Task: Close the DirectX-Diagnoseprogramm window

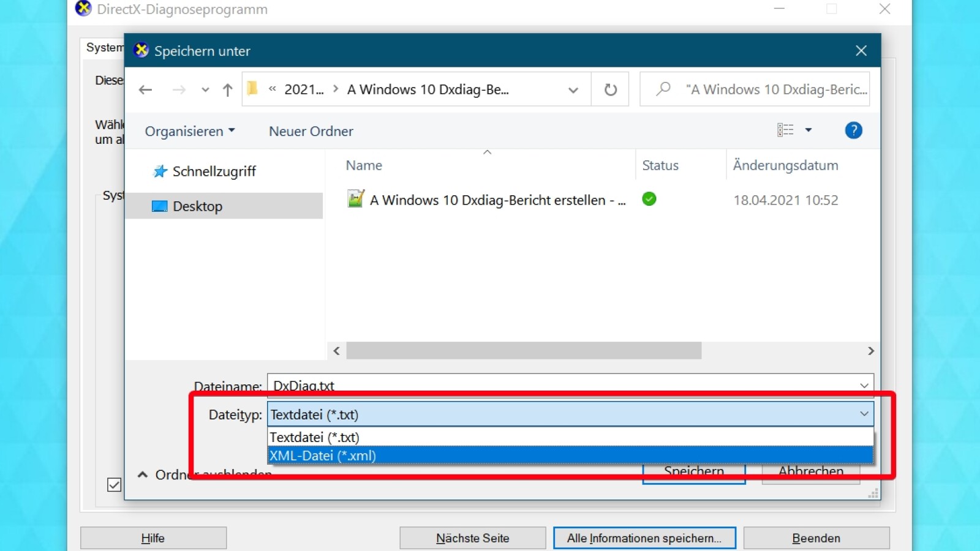Action: [x=885, y=9]
